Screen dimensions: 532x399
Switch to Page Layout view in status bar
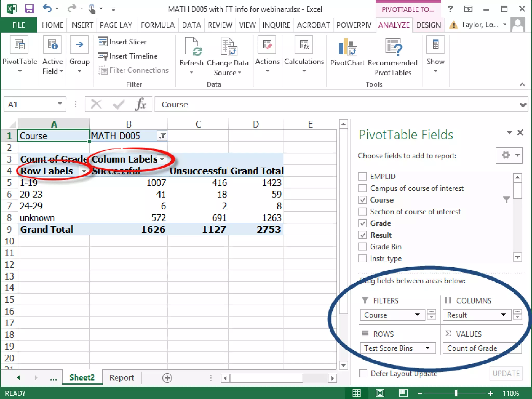pos(380,393)
